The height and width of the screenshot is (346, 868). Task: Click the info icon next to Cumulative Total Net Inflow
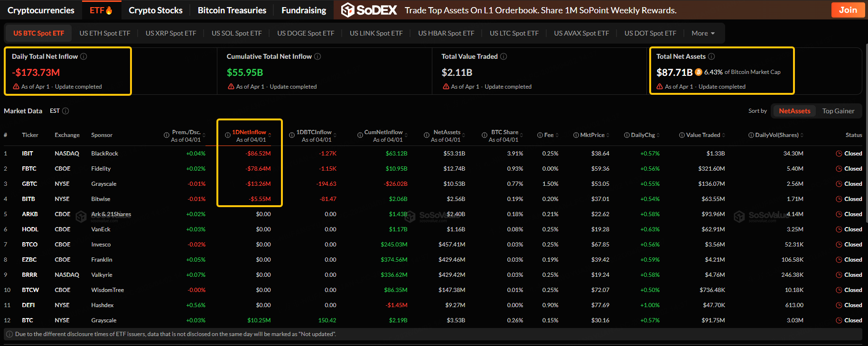[317, 56]
